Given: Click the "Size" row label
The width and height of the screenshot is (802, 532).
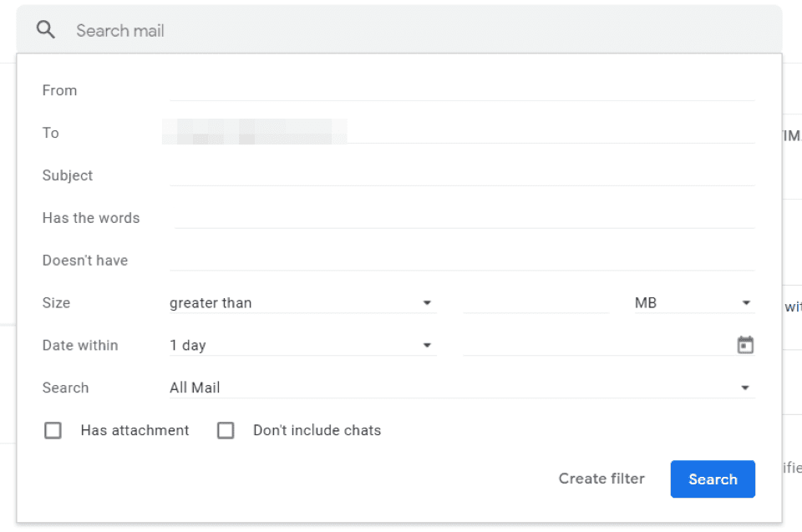Looking at the screenshot, I should tap(56, 302).
